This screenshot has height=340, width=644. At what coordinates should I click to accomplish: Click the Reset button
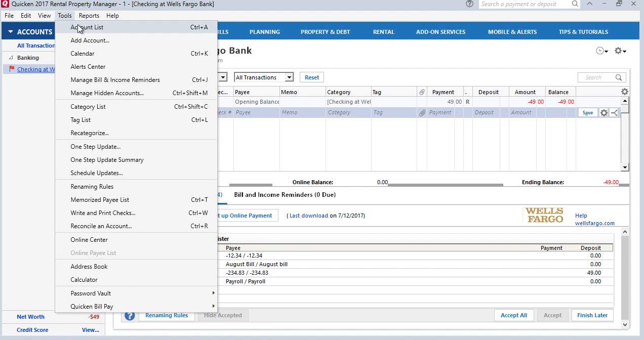(312, 77)
